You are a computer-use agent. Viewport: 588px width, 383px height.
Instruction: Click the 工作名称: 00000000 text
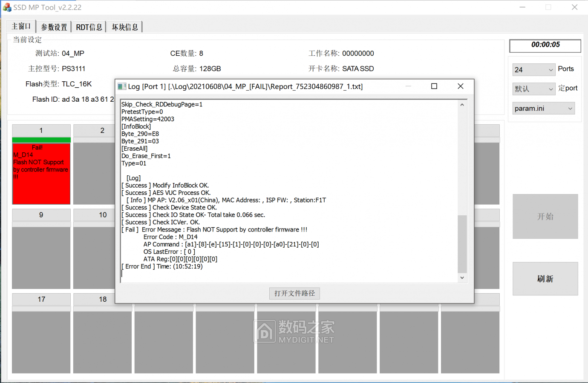point(341,53)
